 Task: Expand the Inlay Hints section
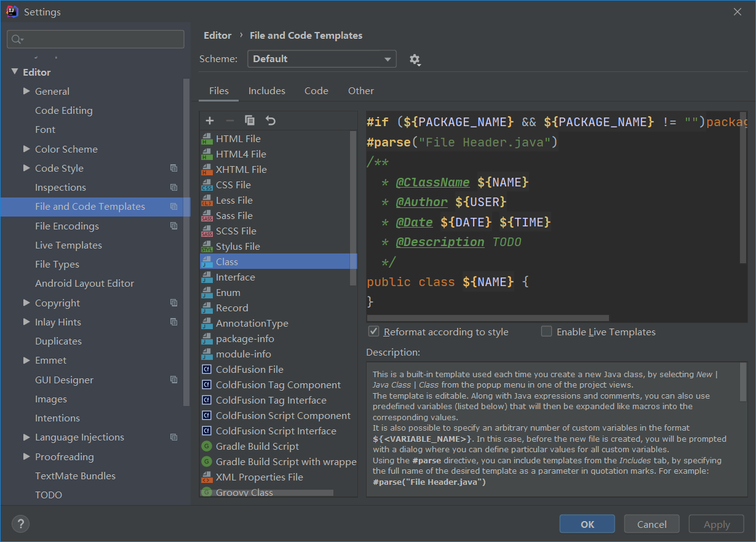tap(26, 322)
